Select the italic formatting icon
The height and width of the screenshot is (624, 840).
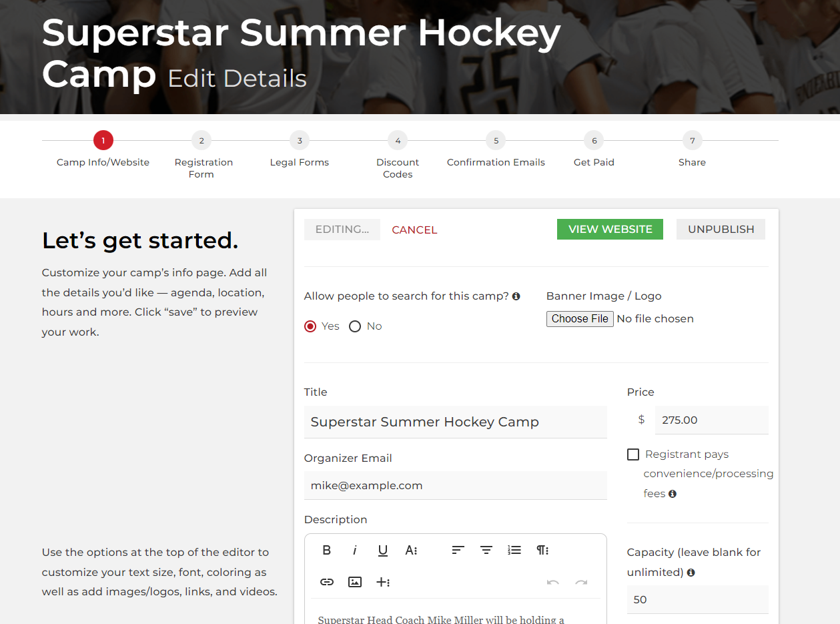click(x=354, y=550)
